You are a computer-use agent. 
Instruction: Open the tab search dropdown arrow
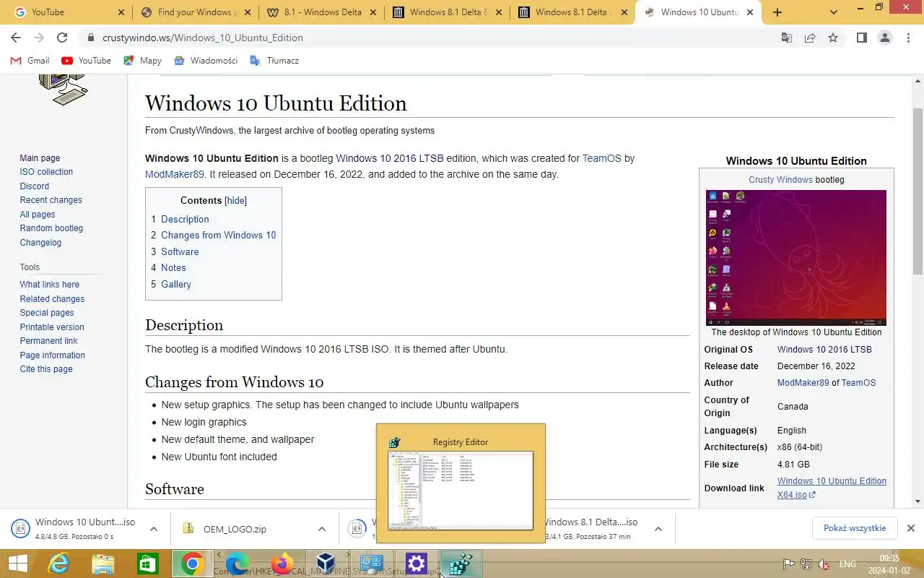point(834,12)
